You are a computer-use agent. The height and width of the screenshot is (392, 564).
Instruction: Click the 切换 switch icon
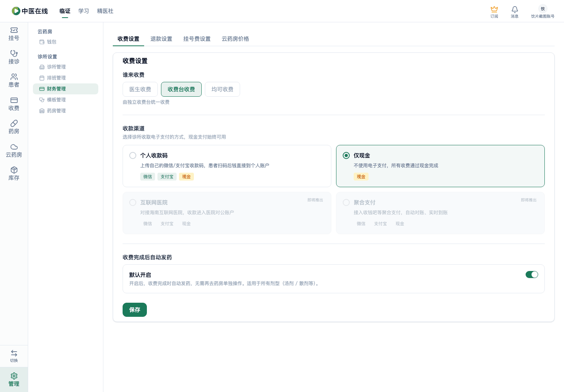[14, 356]
